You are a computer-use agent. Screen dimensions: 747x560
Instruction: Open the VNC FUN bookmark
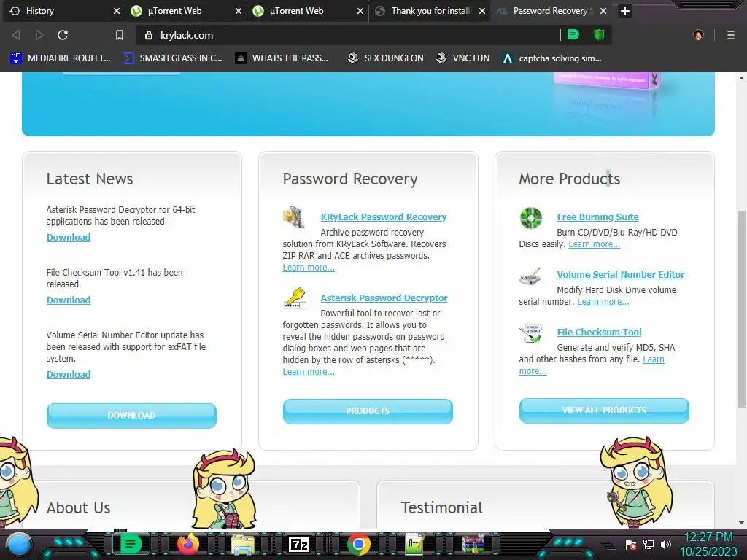coord(463,58)
